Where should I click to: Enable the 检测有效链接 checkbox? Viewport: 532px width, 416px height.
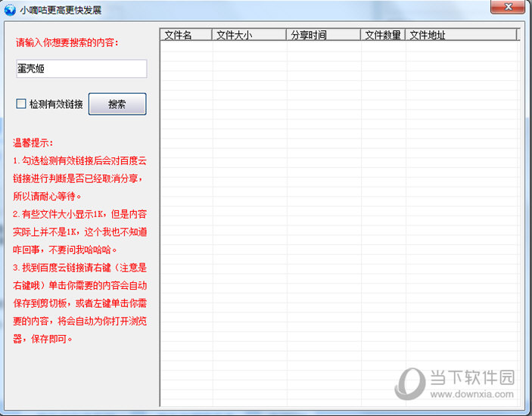coord(21,104)
